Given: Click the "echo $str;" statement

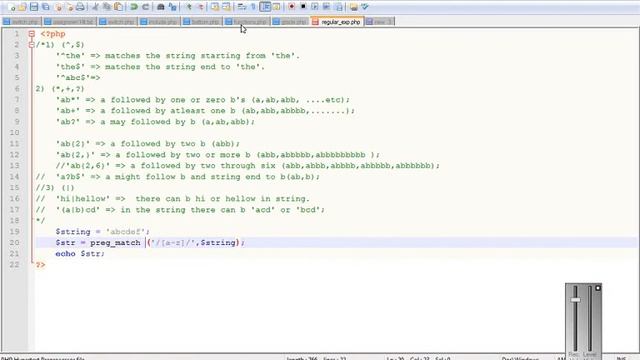Looking at the screenshot, I should [x=80, y=254].
